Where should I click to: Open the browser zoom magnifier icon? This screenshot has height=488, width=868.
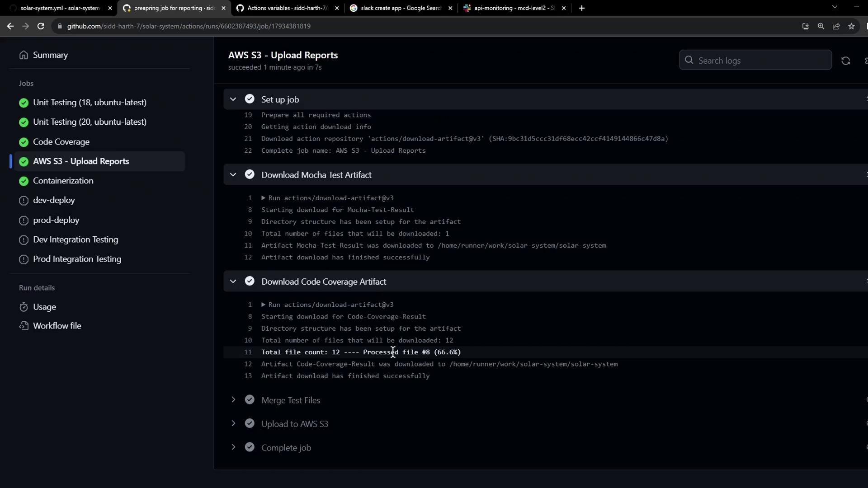pyautogui.click(x=821, y=26)
